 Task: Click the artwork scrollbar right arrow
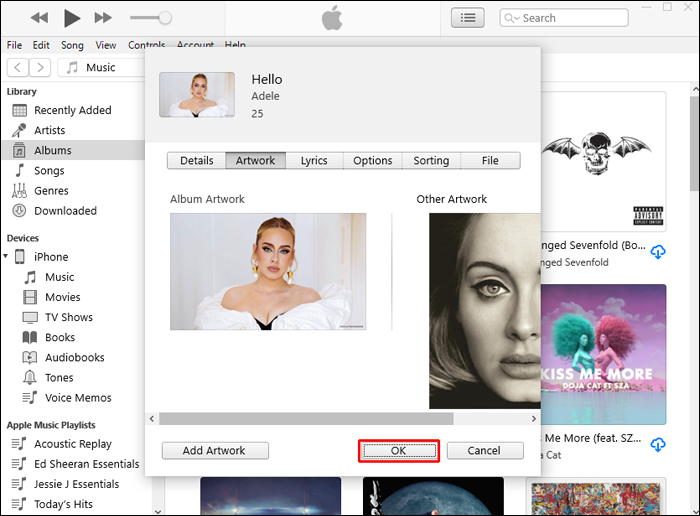[533, 419]
